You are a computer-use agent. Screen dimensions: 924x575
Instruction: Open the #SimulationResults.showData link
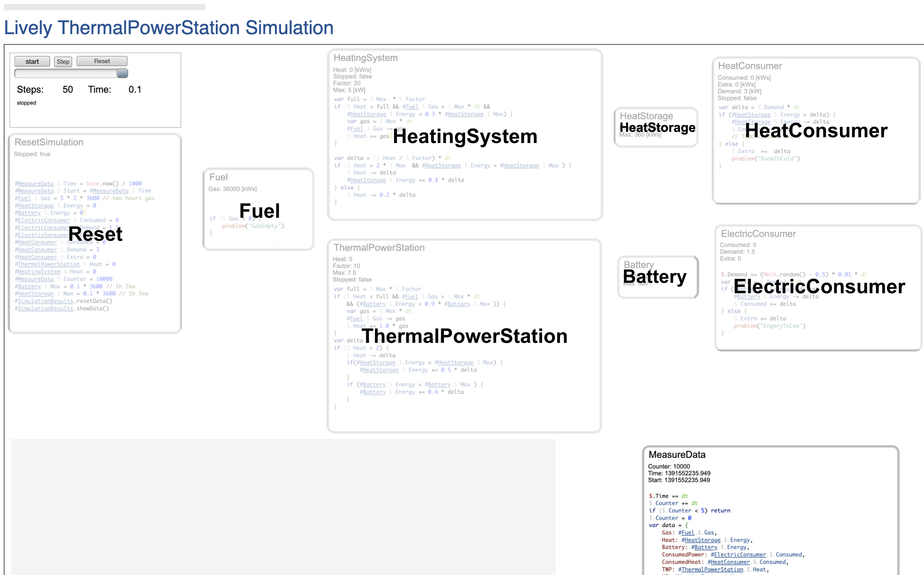tap(46, 308)
